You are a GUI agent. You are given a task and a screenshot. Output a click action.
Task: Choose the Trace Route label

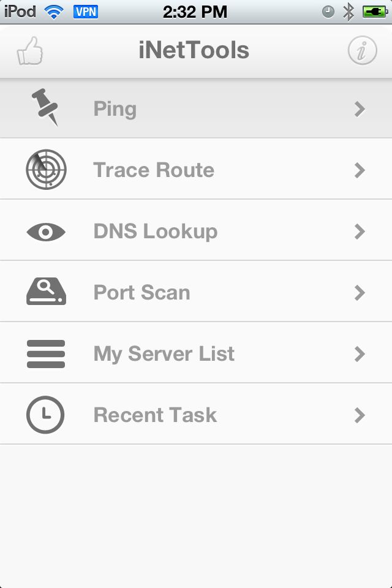tap(154, 170)
